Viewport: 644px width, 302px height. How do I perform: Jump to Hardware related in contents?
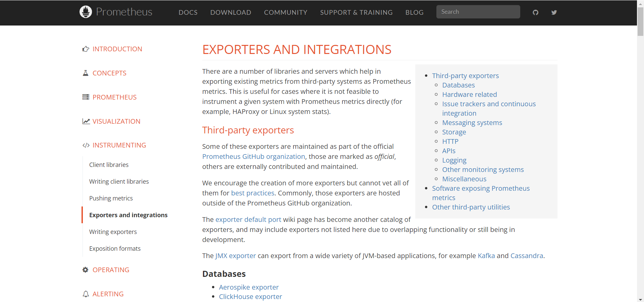469,95
